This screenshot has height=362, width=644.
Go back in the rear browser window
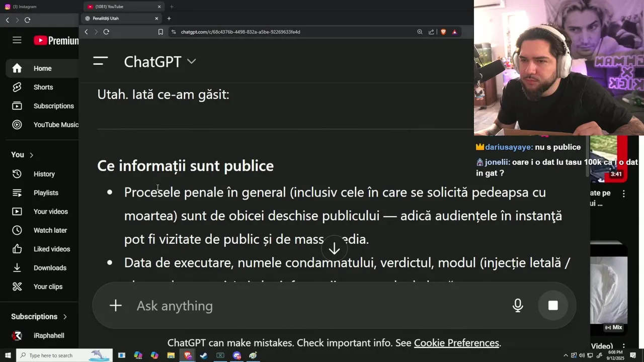7,20
